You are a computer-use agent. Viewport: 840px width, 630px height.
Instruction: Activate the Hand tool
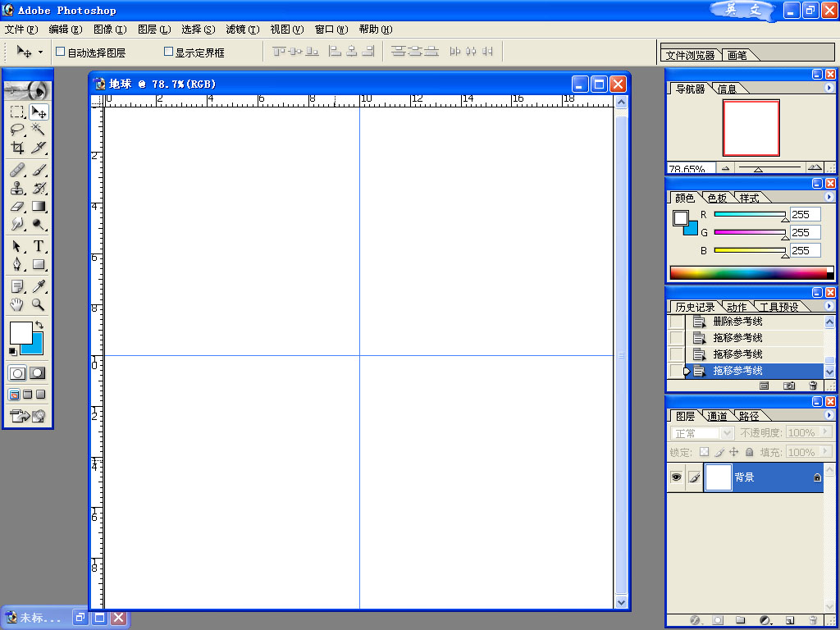(x=17, y=305)
